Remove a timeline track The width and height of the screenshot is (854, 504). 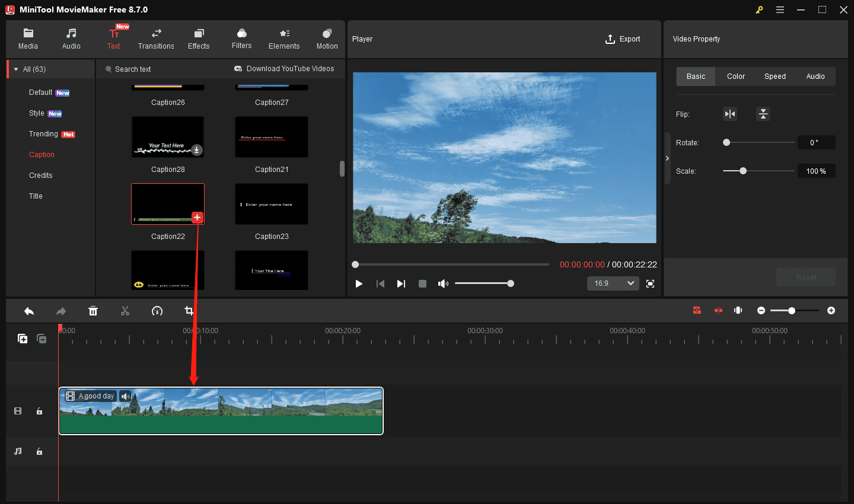click(42, 339)
